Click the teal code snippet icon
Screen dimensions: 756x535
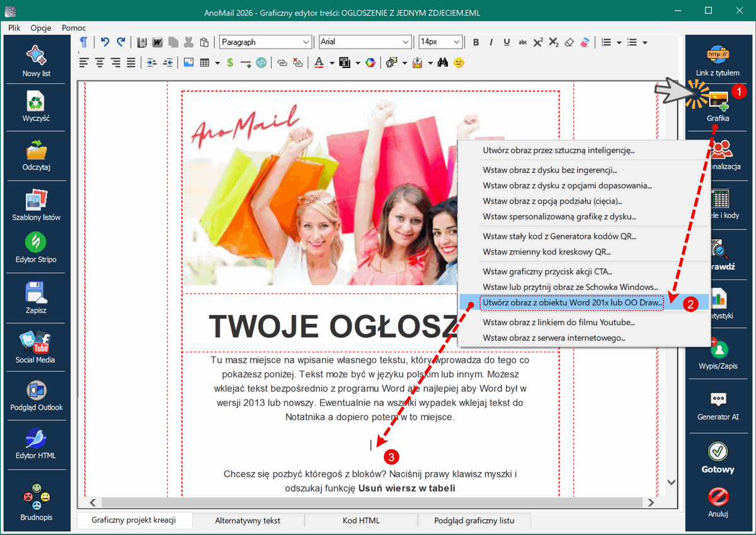tap(261, 62)
